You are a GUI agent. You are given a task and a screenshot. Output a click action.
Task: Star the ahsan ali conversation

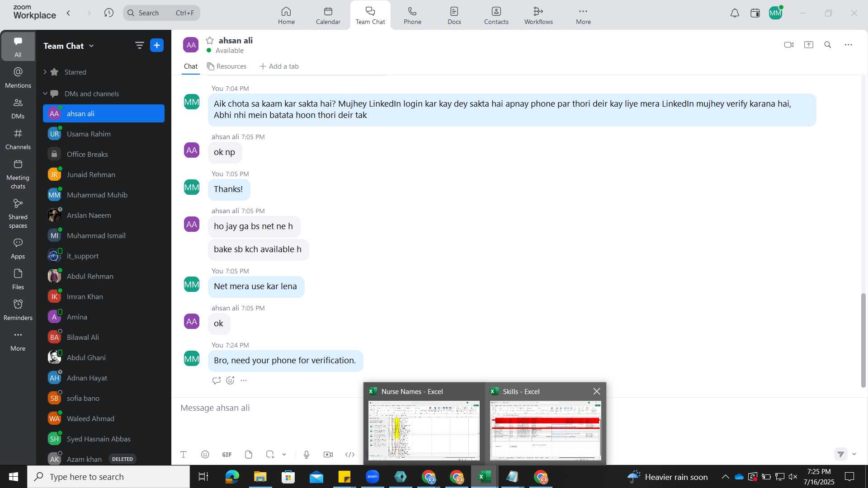click(x=210, y=41)
